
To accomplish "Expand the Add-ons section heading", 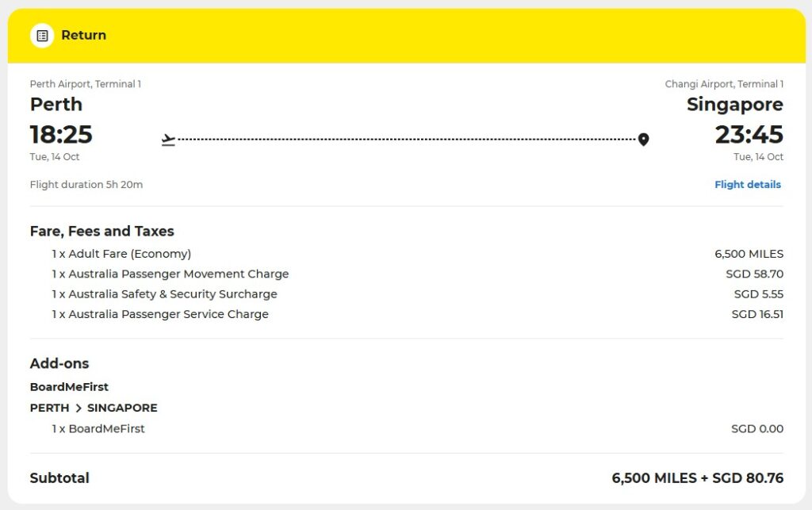I will 59,364.
